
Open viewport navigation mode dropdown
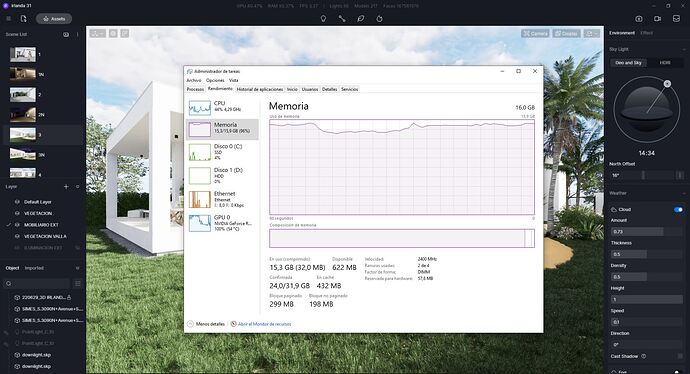pos(98,33)
